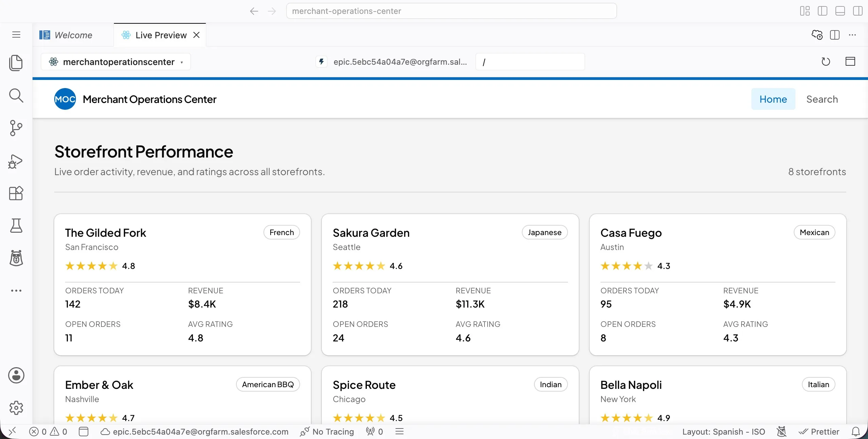Open the Agentforce bear icon
This screenshot has height=439, width=868.
click(16, 258)
